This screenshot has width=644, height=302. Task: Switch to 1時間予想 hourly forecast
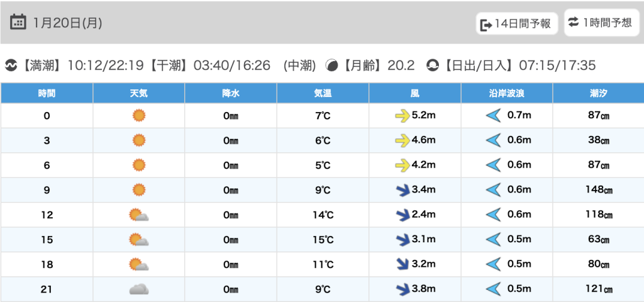[x=601, y=23]
